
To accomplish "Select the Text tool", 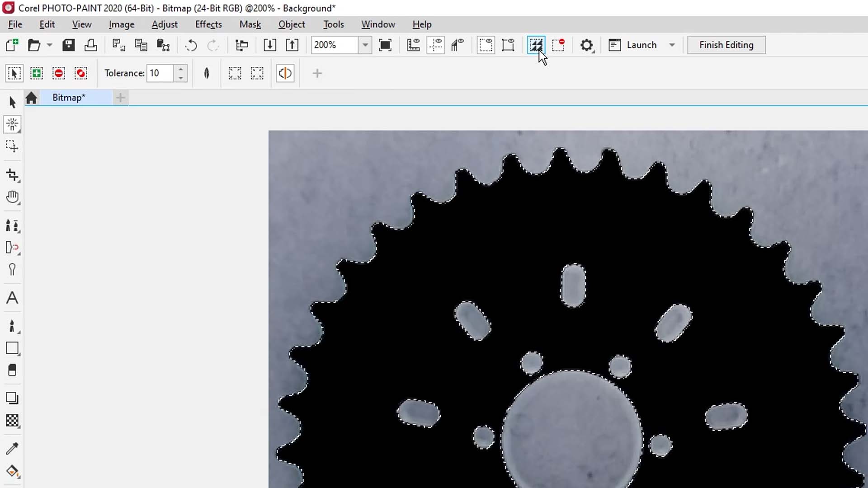I will pyautogui.click(x=13, y=297).
